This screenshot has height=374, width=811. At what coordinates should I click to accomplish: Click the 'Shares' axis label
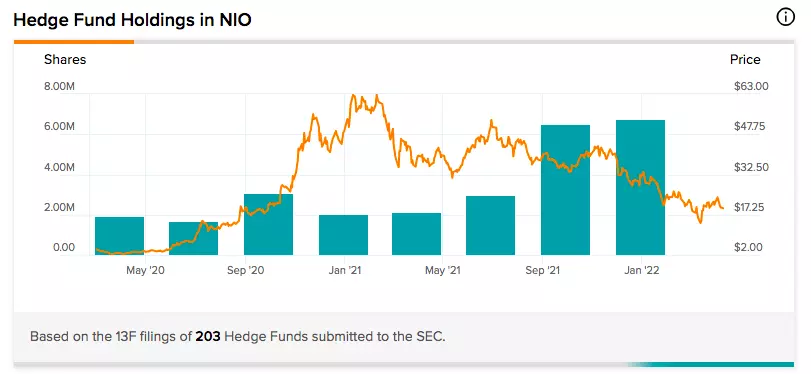(65, 59)
